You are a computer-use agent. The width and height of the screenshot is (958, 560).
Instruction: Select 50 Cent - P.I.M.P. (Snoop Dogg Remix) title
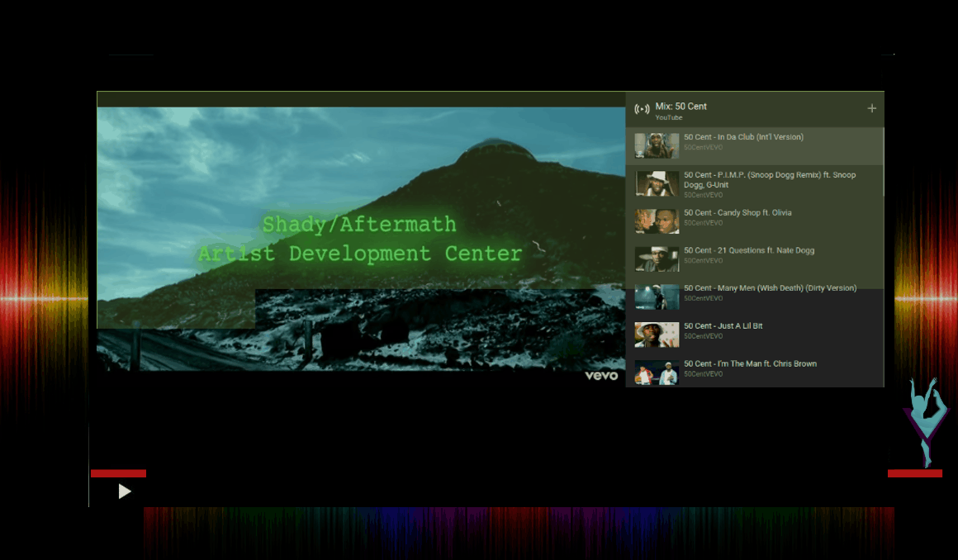(x=770, y=180)
